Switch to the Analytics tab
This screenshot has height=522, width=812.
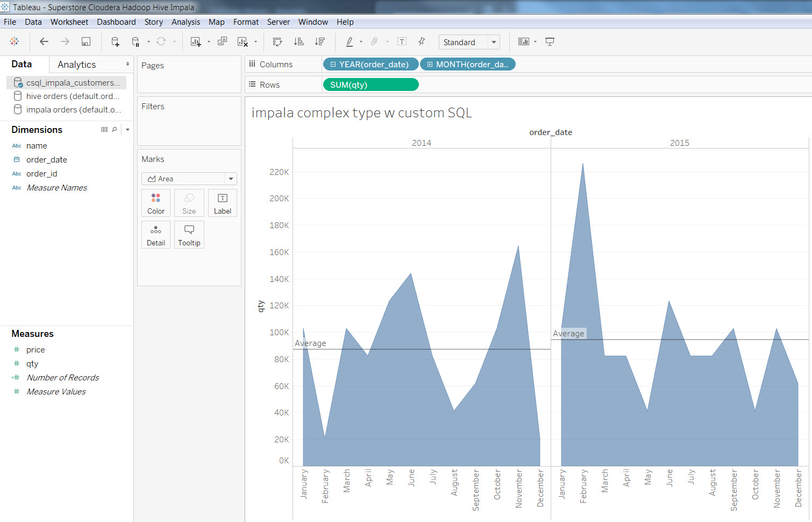coord(77,65)
